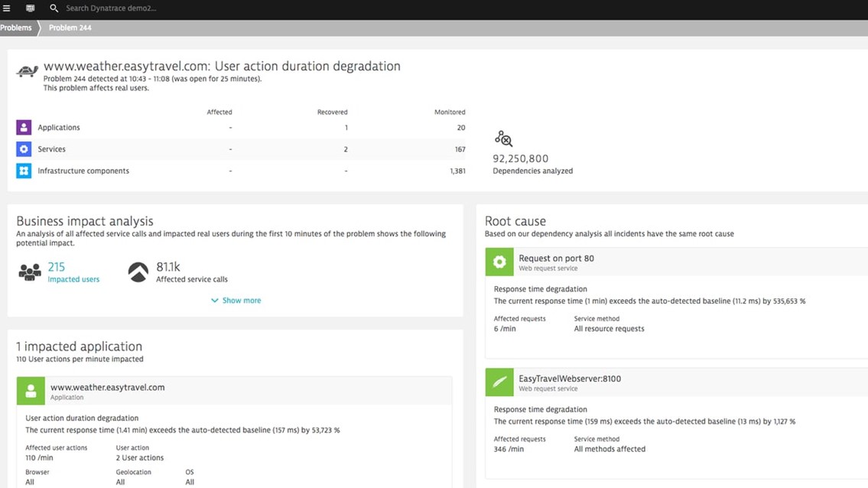The height and width of the screenshot is (488, 868).
Task: Select the search magnifier icon
Action: [x=52, y=8]
